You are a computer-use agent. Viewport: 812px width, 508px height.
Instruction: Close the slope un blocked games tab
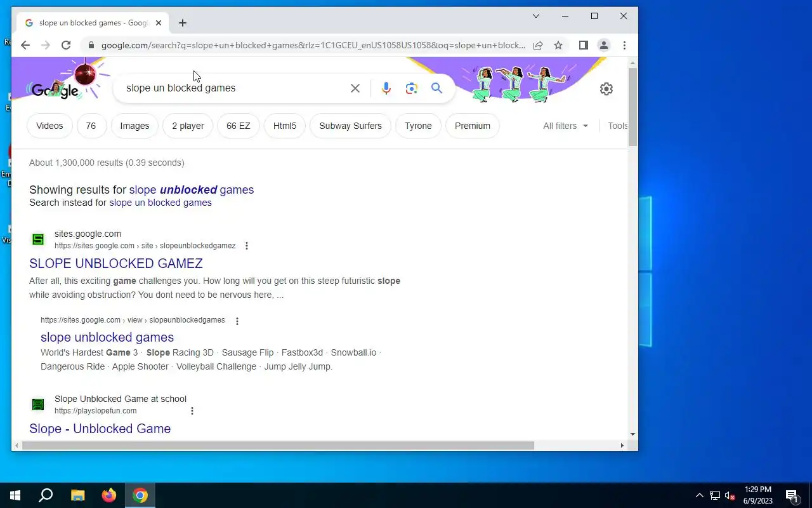tap(159, 23)
